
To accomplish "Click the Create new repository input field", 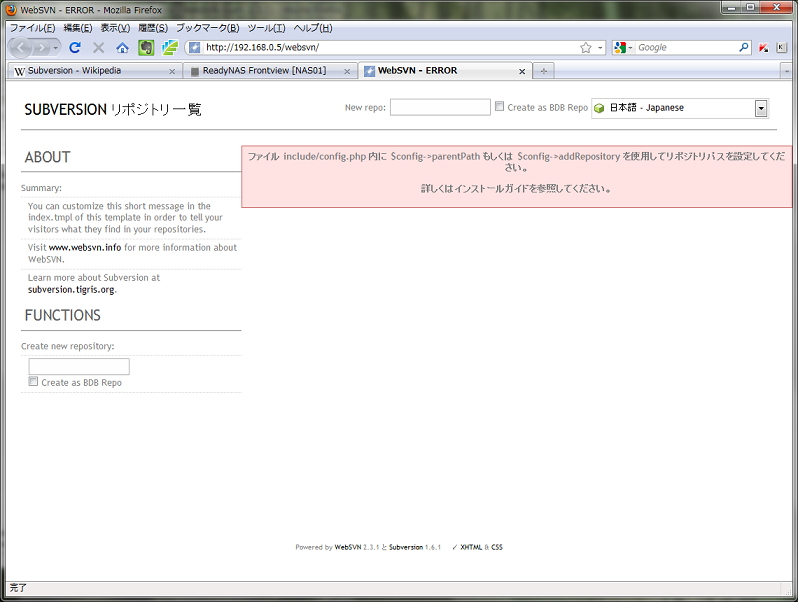I will click(79, 366).
